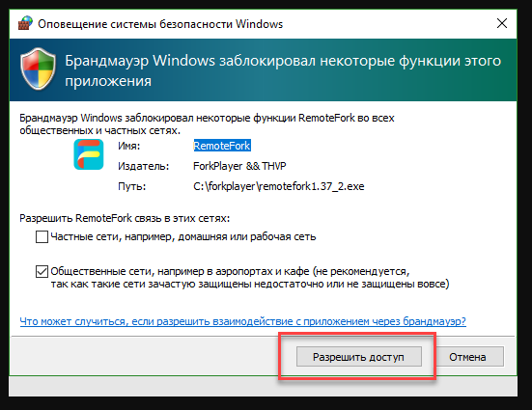Uncheck public networks checkbox

(x=42, y=272)
